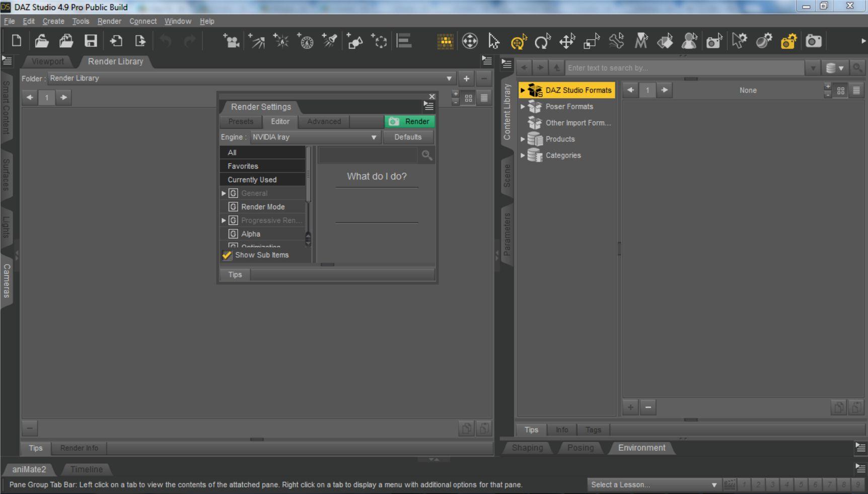Open the Render Library Folder dropdown
The height and width of the screenshot is (494, 868).
pyautogui.click(x=252, y=78)
